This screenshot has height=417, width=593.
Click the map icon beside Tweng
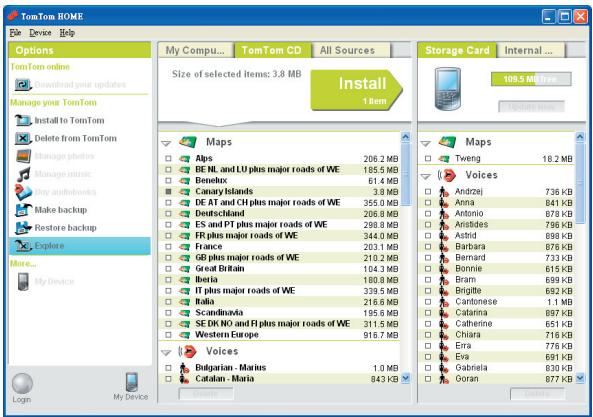(444, 159)
